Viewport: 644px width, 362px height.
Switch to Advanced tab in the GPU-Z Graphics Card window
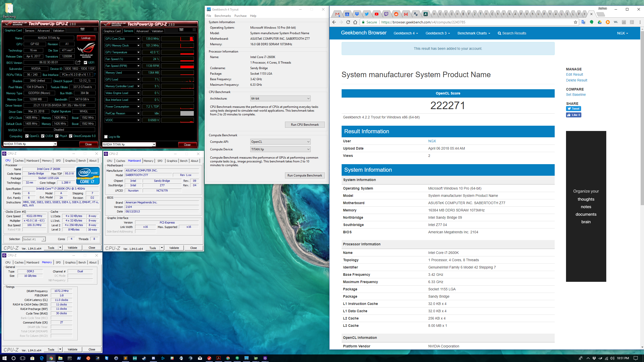click(44, 31)
